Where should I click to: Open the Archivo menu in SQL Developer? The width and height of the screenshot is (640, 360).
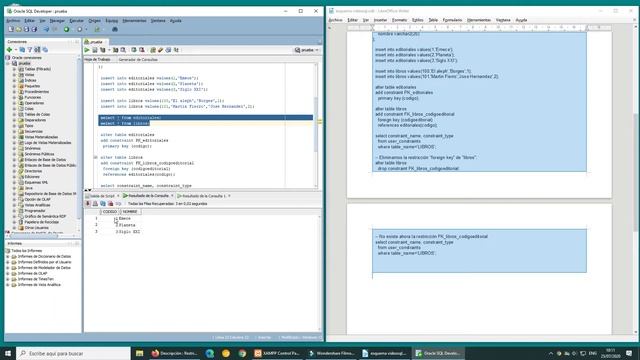pos(13,20)
